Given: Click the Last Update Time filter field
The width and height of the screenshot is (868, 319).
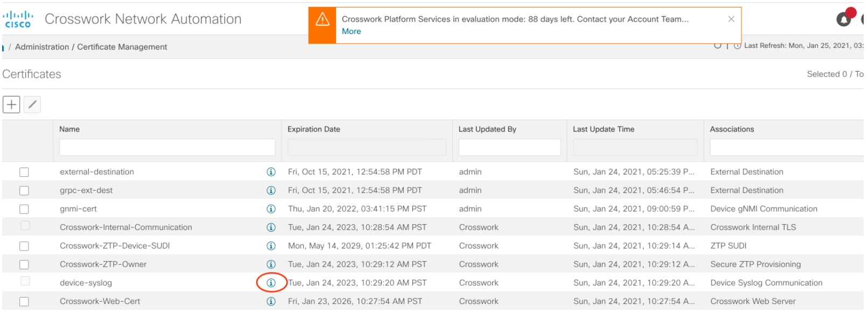Looking at the screenshot, I should (x=635, y=147).
